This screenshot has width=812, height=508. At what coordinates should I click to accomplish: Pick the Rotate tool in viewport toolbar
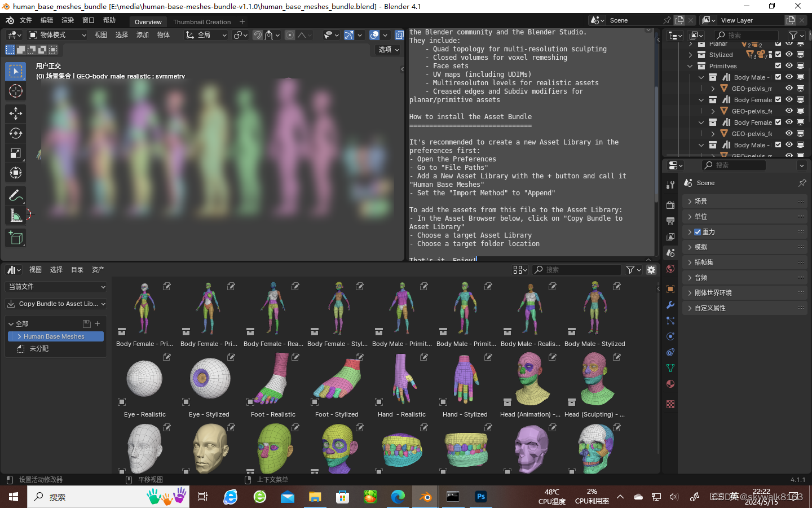click(x=16, y=133)
